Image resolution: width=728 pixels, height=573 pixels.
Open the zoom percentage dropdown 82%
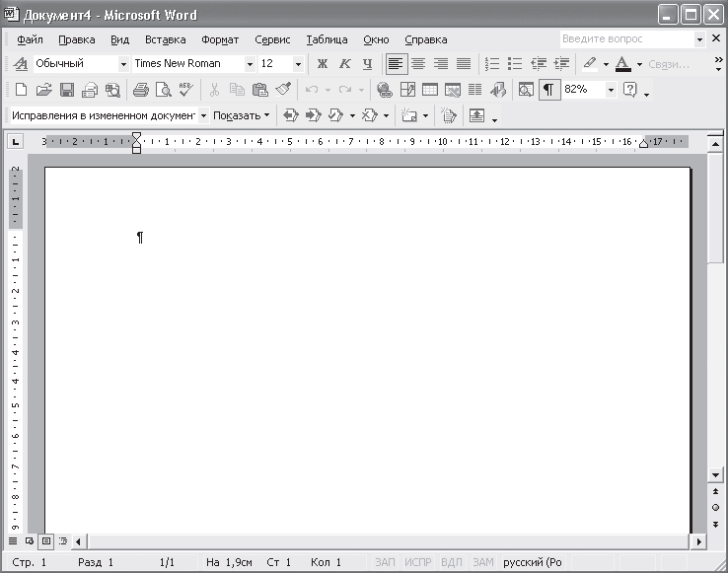pyautogui.click(x=611, y=90)
